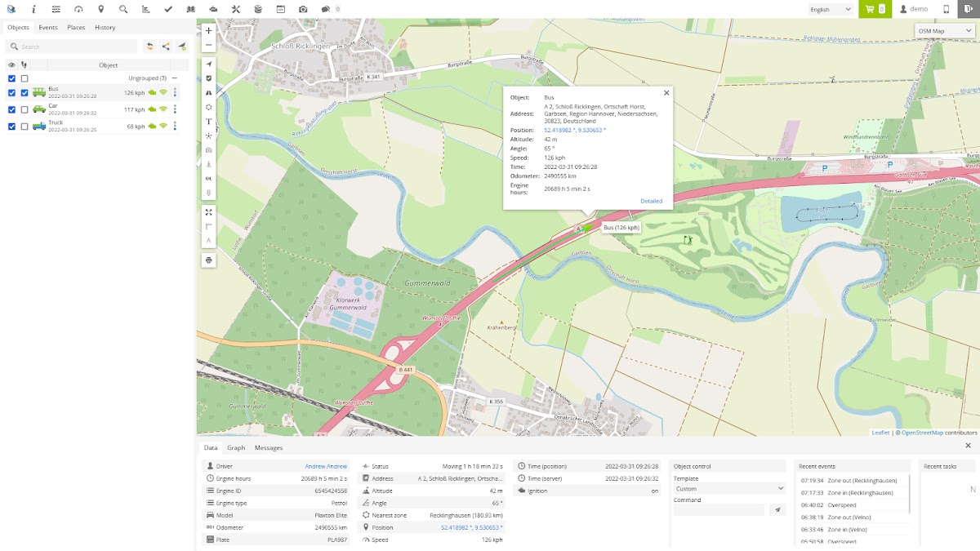Open the English language dropdown
This screenshot has width=980, height=551.
(x=831, y=9)
